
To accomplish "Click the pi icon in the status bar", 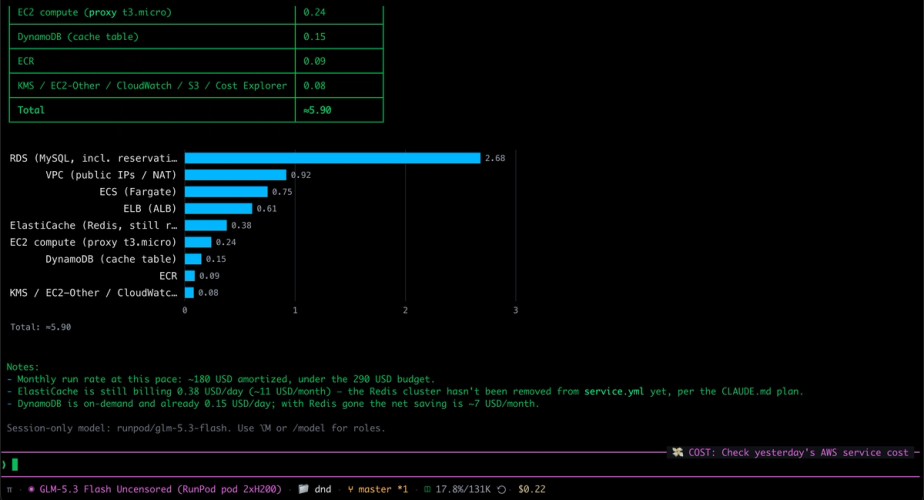I will click(x=9, y=489).
